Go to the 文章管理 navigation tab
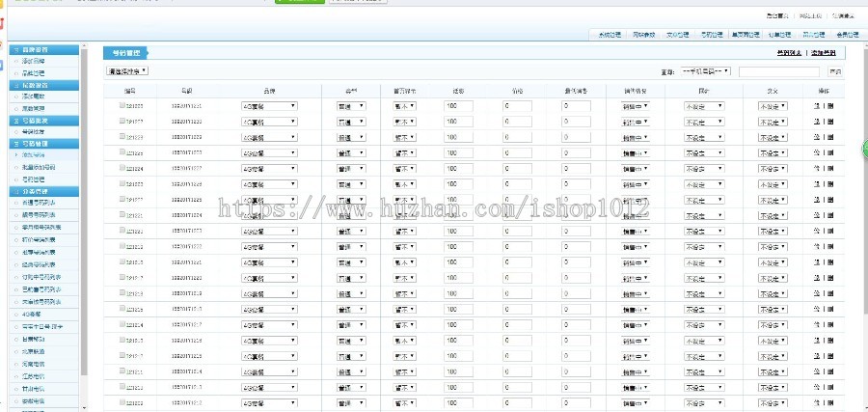Screen dimensions: 868x412 pos(678,35)
